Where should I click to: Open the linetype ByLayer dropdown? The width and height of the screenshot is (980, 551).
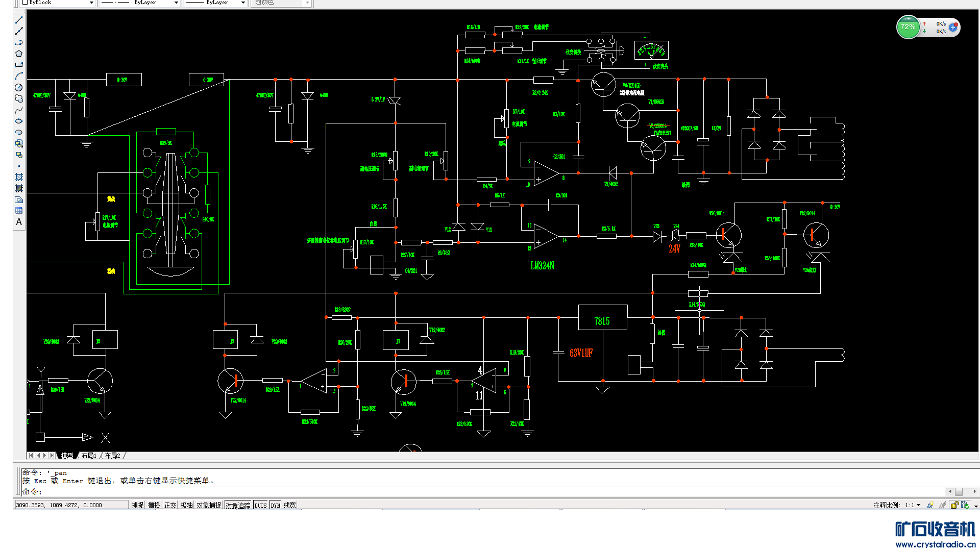tap(176, 3)
